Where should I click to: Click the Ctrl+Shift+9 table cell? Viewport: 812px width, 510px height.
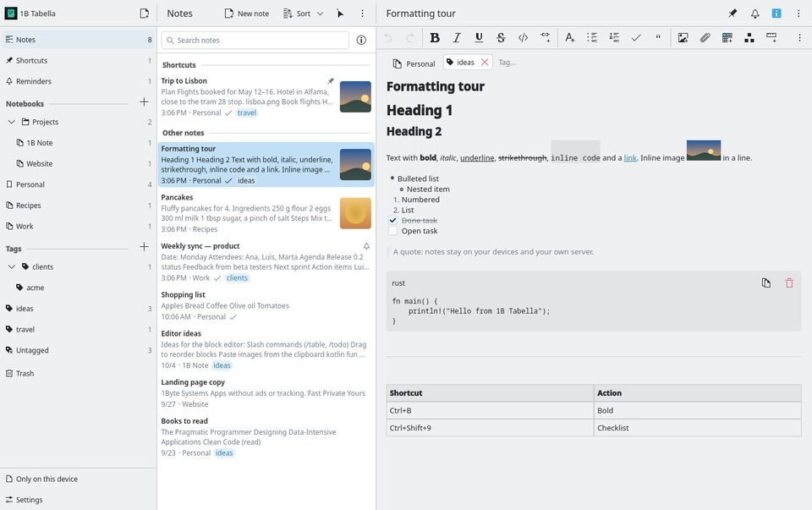[490, 428]
